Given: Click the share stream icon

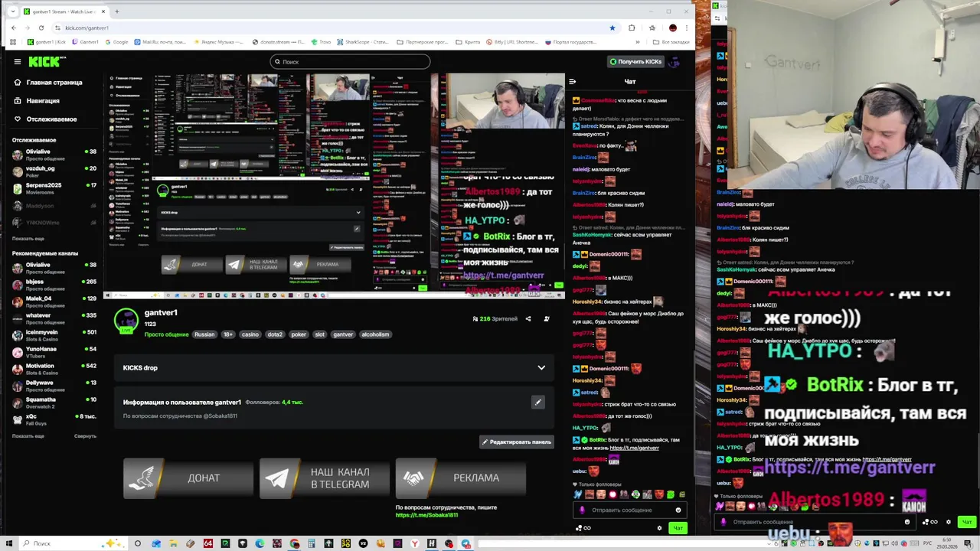Looking at the screenshot, I should [528, 318].
